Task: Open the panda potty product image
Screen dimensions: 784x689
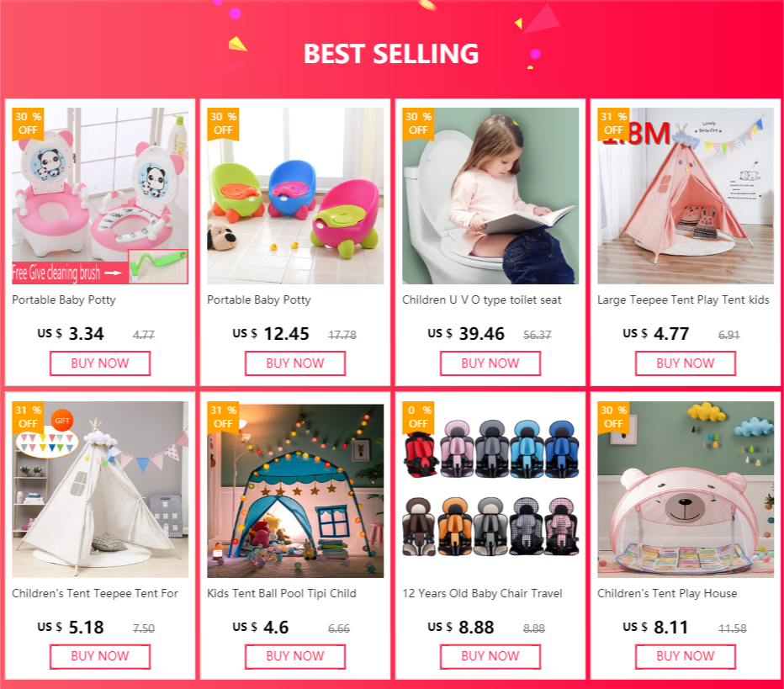Action: click(x=100, y=196)
